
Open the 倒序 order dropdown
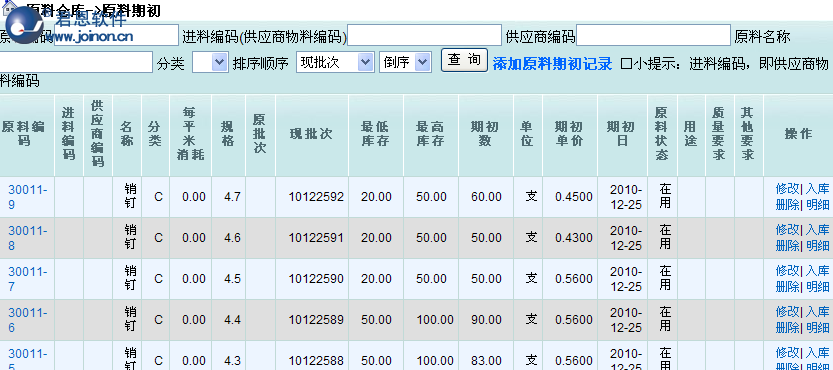pos(405,62)
